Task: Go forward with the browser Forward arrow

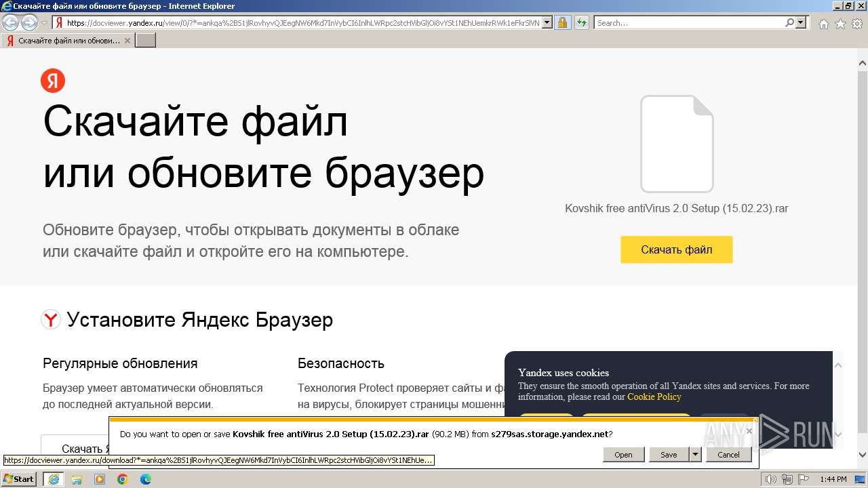Action: [29, 22]
